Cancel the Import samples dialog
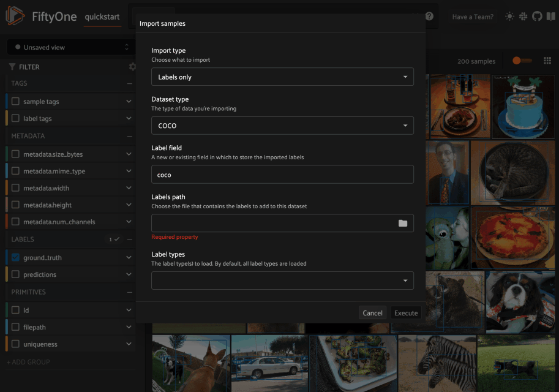Image resolution: width=559 pixels, height=392 pixels. coord(372,312)
